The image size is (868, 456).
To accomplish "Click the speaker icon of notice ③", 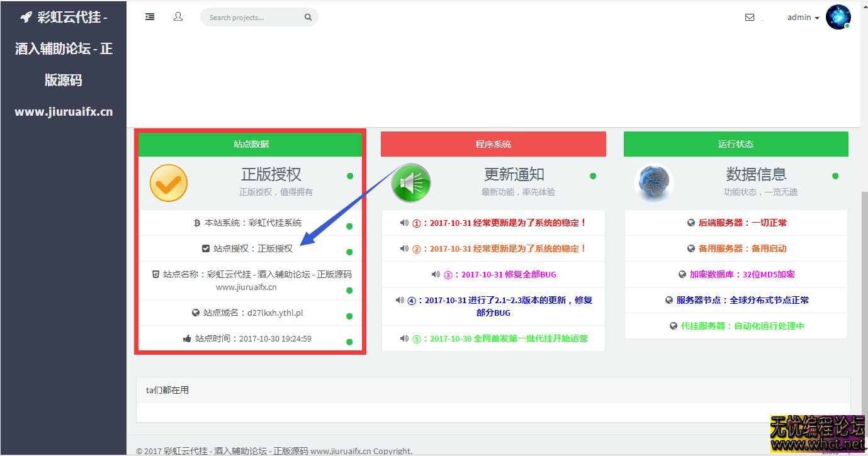I will pyautogui.click(x=436, y=274).
